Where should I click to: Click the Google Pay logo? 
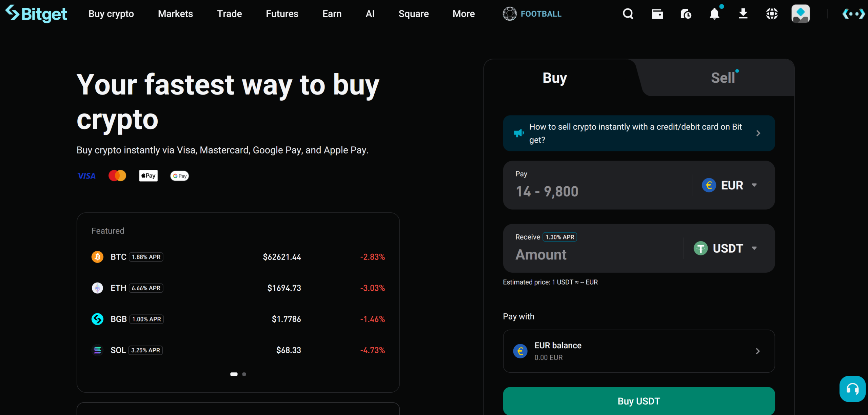point(179,176)
